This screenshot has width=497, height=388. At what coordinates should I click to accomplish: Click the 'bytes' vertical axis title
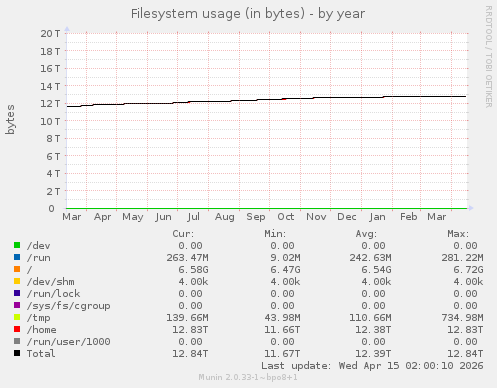(x=10, y=119)
